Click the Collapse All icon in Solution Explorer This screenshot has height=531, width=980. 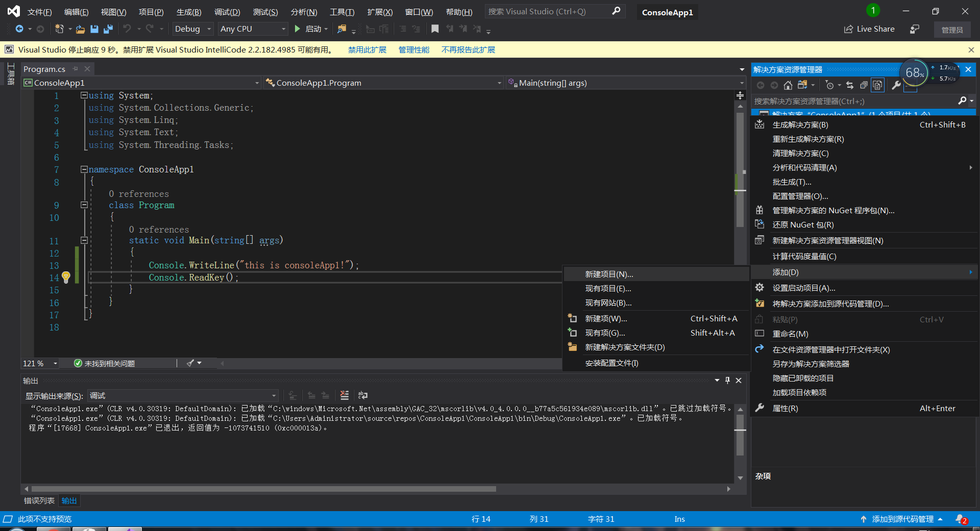[x=864, y=85]
